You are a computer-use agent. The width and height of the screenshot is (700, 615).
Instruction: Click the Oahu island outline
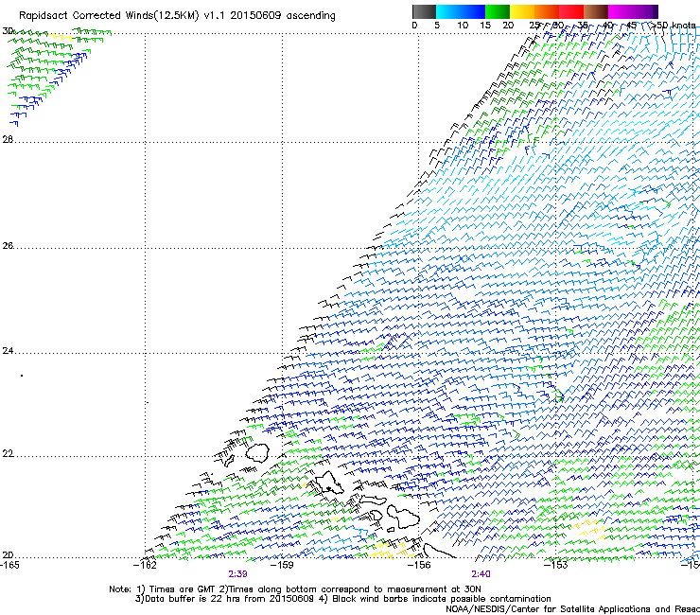click(329, 483)
